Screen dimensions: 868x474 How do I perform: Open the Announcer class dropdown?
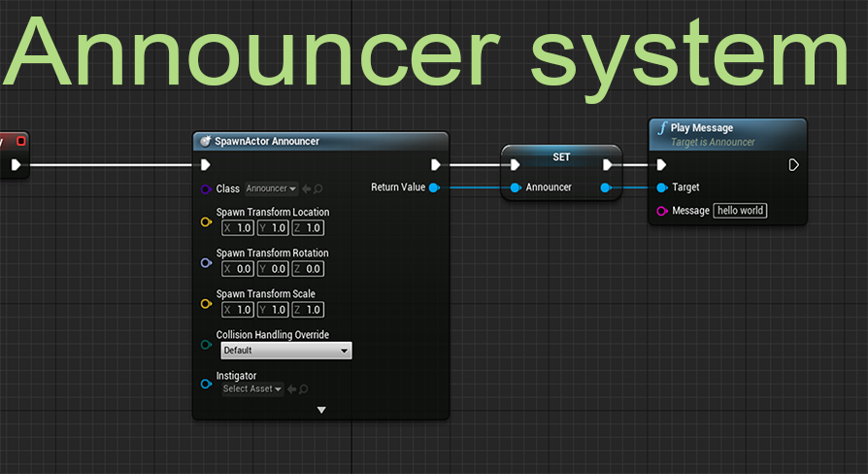[271, 188]
